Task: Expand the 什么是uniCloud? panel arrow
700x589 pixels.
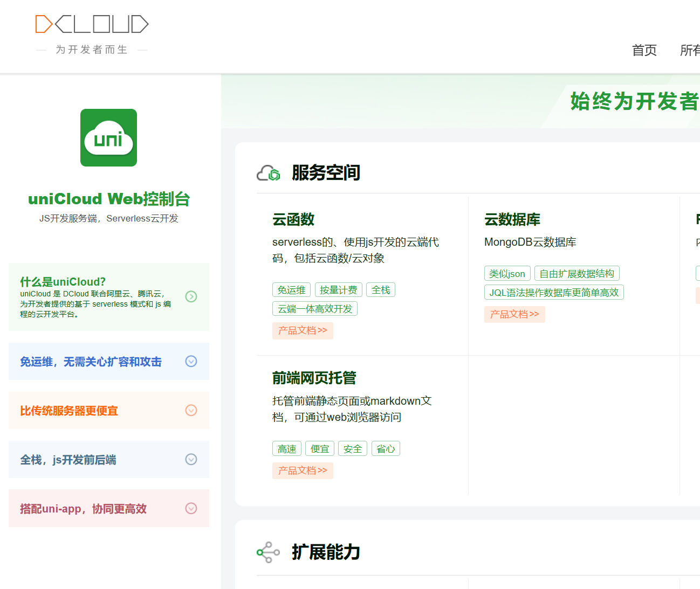Action: 191,296
